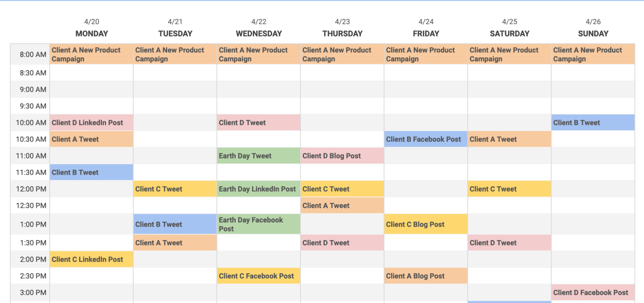Image resolution: width=644 pixels, height=303 pixels.
Task: Click Wednesday's Client D Tweet cell
Action: tap(258, 123)
